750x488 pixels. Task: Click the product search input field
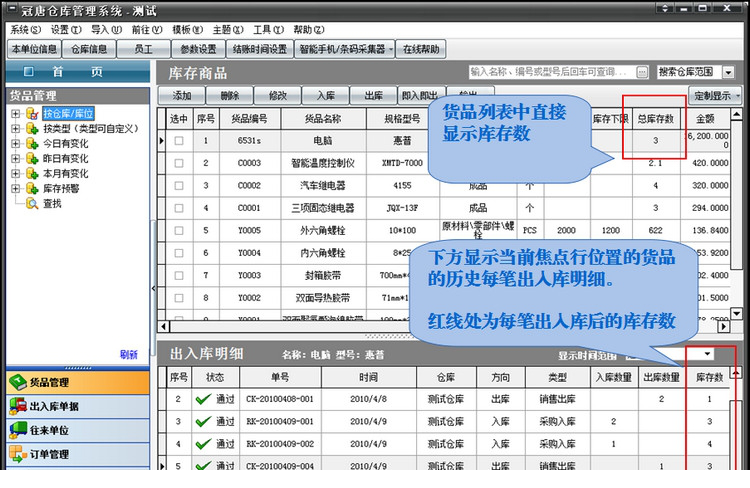click(x=552, y=72)
